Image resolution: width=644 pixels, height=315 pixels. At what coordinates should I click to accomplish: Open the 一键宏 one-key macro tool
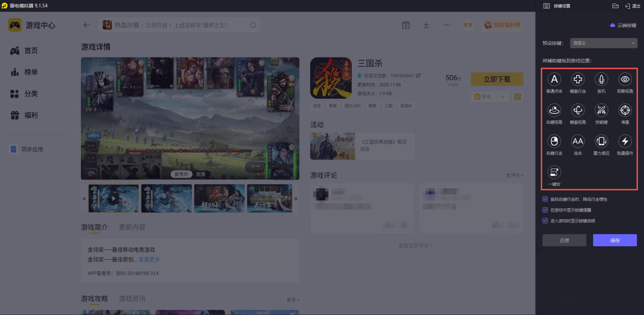[554, 171]
